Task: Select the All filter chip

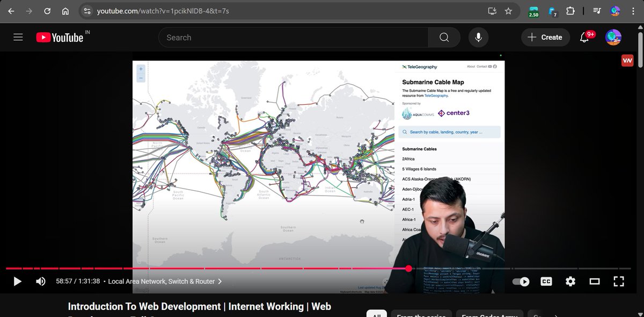Action: 376,313
